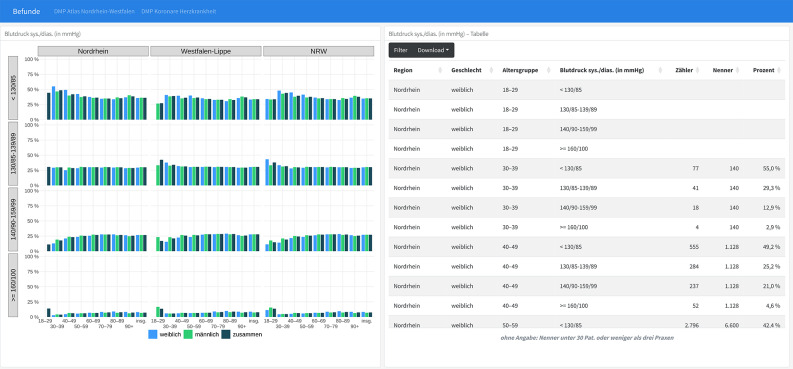Click the Region column header text

pos(403,70)
